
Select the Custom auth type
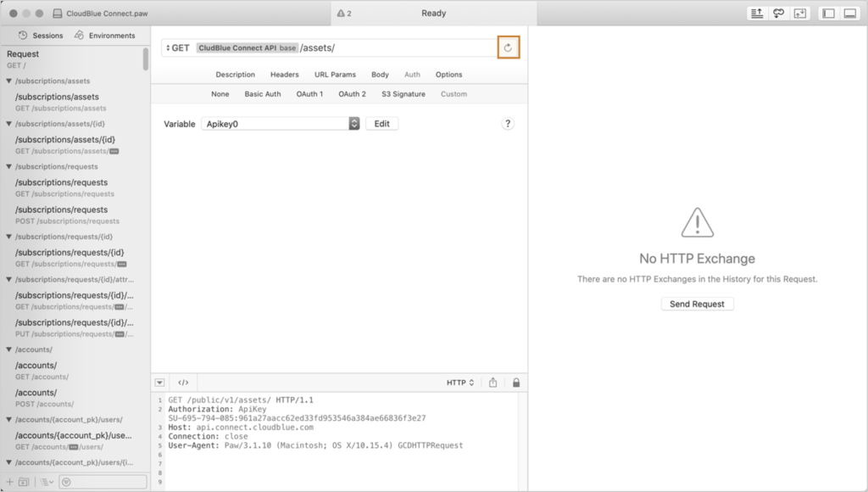point(453,93)
